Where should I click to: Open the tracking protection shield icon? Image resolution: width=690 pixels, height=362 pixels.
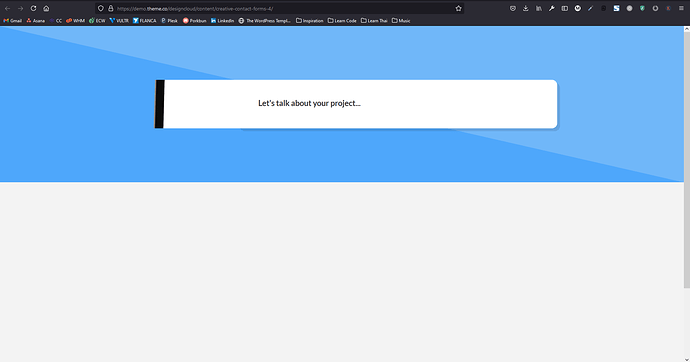(x=101, y=8)
